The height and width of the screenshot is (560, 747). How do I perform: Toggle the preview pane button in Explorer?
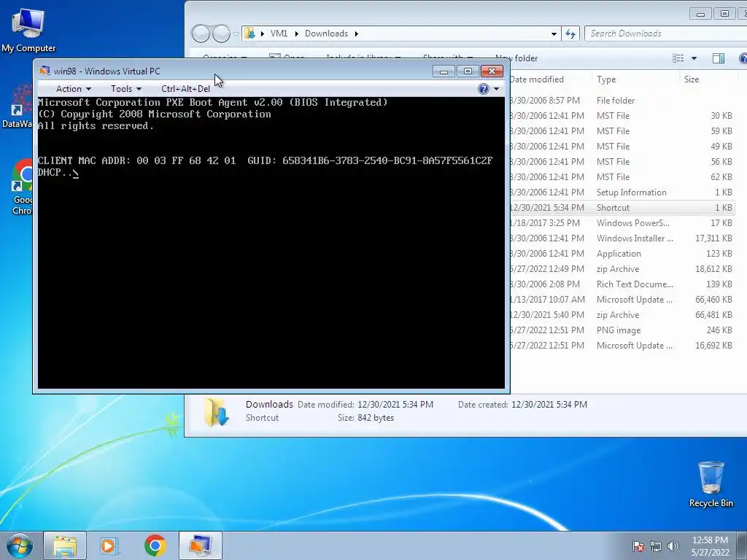tap(719, 58)
